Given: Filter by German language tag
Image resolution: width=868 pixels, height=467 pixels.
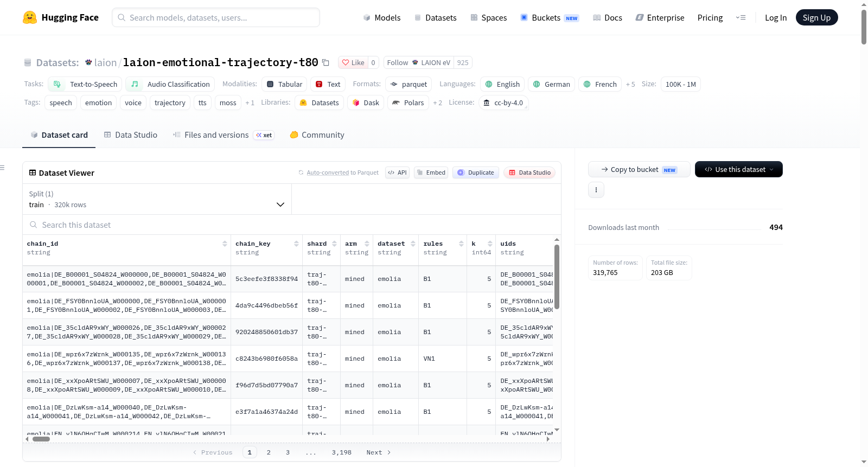Looking at the screenshot, I should tap(551, 84).
